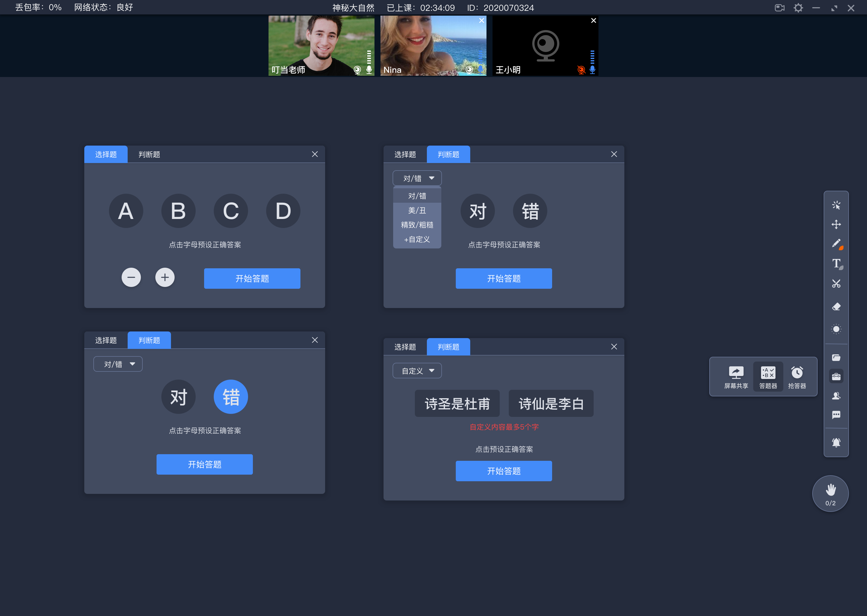Click the increment + button in top-left panel
Viewport: 867px width, 616px height.
click(x=164, y=277)
